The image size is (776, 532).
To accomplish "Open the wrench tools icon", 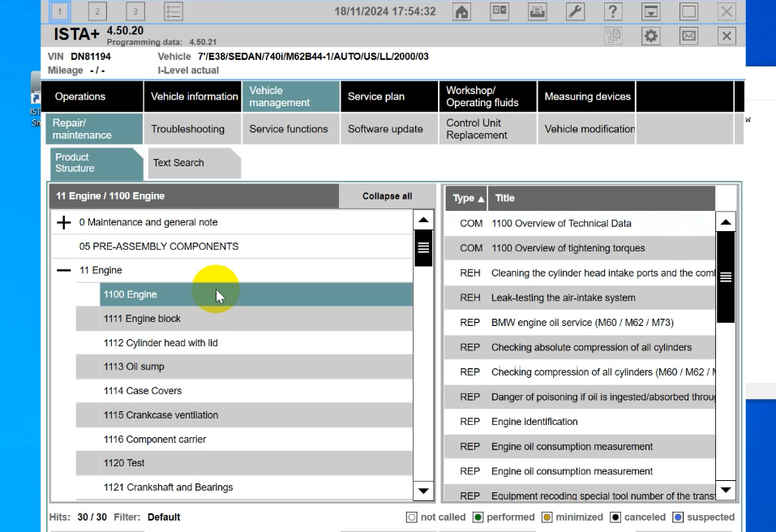I will pos(575,11).
